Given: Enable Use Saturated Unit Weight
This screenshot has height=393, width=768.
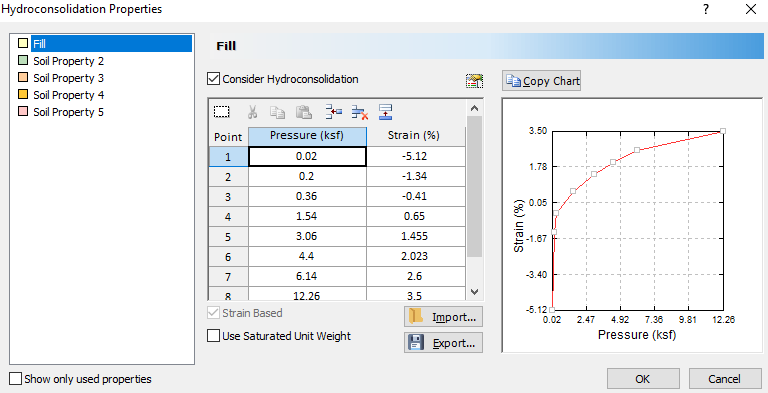Looking at the screenshot, I should tap(213, 336).
